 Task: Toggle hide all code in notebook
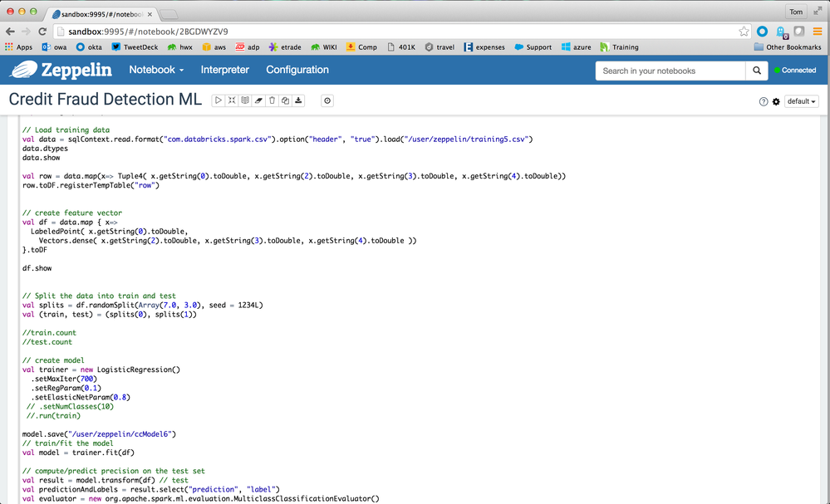click(x=231, y=100)
